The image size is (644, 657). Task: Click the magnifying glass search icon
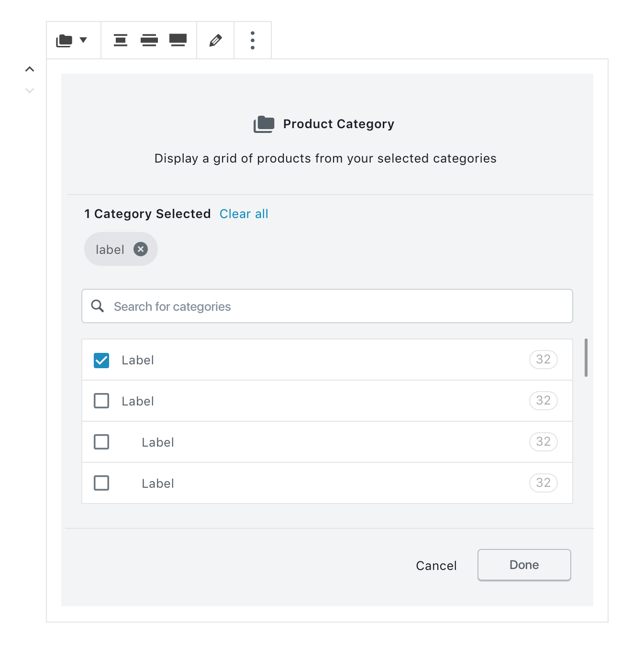tap(98, 306)
